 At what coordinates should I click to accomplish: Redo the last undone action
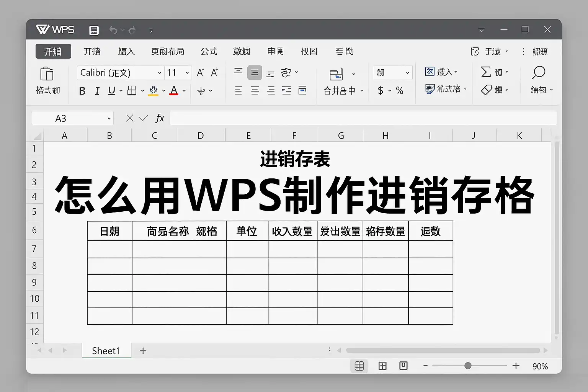(x=132, y=30)
